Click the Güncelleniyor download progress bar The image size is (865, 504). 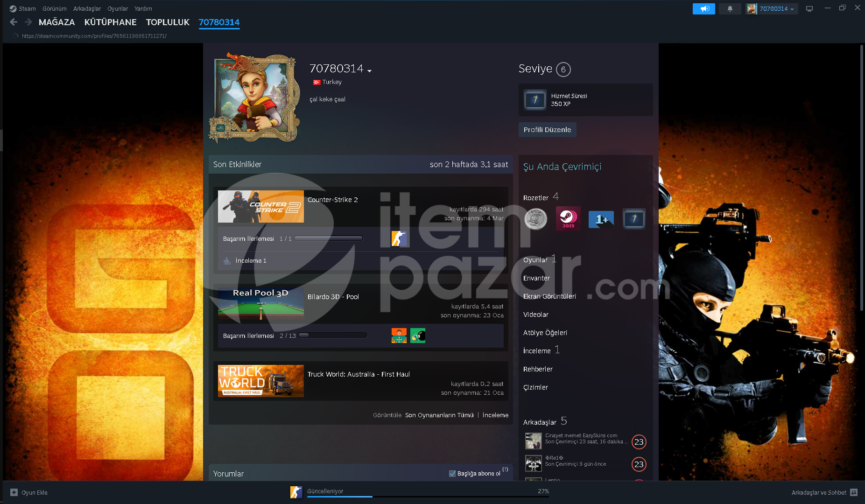pyautogui.click(x=428, y=497)
